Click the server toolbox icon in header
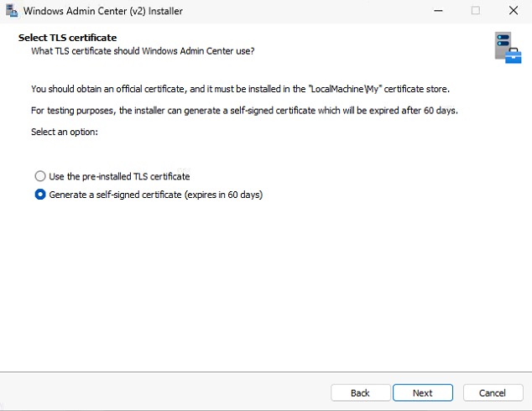The height and width of the screenshot is (411, 532). 508,48
